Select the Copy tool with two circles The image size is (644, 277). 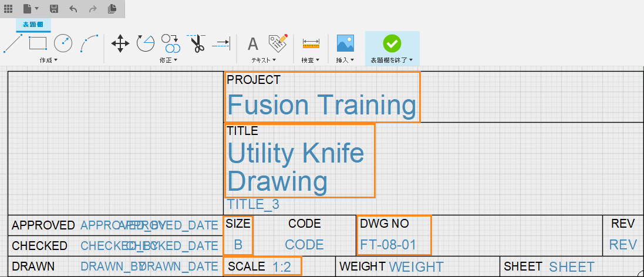pos(170,43)
